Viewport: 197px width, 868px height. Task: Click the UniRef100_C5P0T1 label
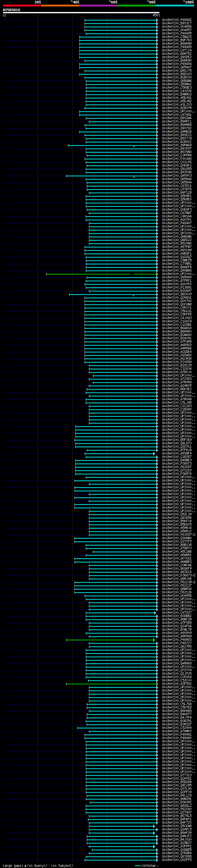(x=177, y=308)
